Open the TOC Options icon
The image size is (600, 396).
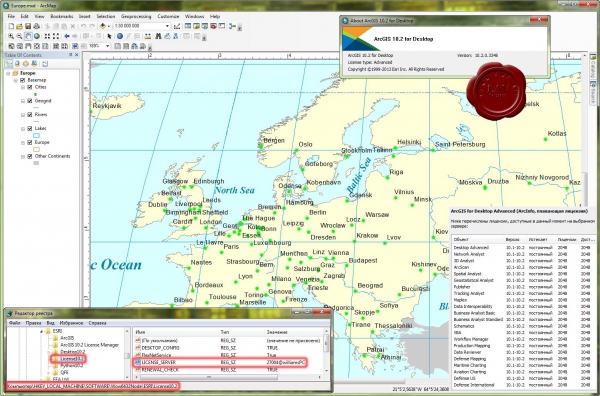coord(45,64)
